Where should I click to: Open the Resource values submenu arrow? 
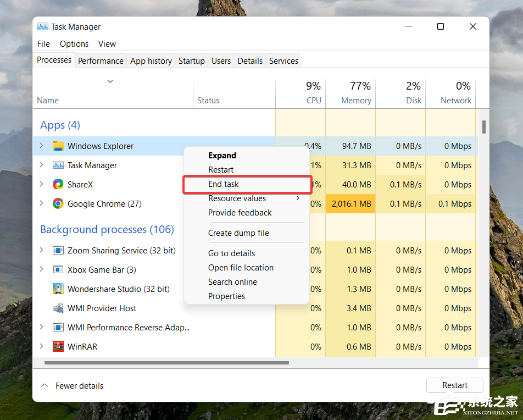coord(298,198)
